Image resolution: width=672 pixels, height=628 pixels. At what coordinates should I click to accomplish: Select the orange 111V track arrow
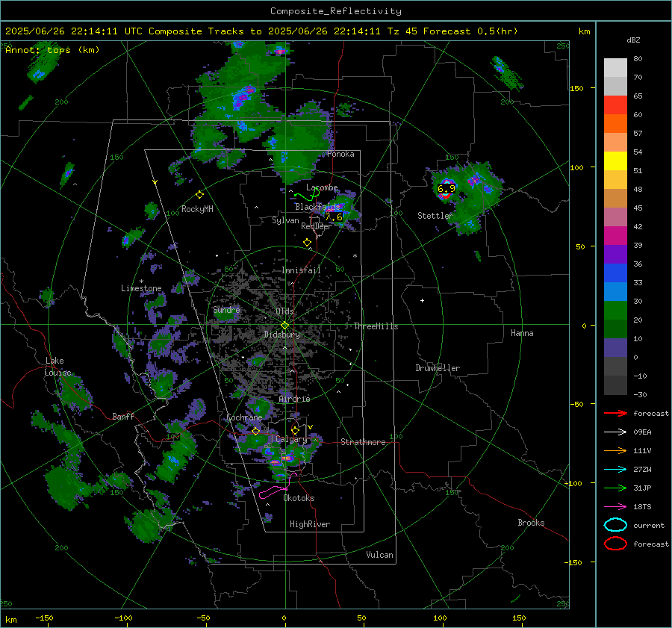tap(615, 450)
